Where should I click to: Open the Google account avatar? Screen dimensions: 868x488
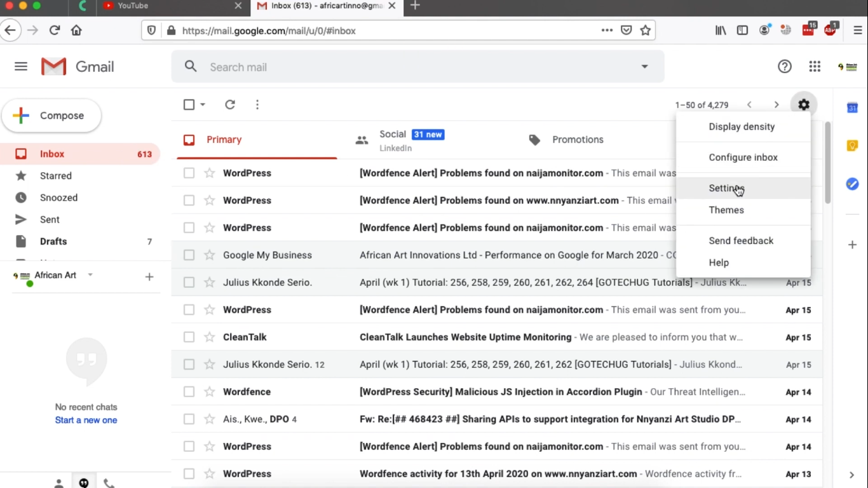click(x=848, y=67)
